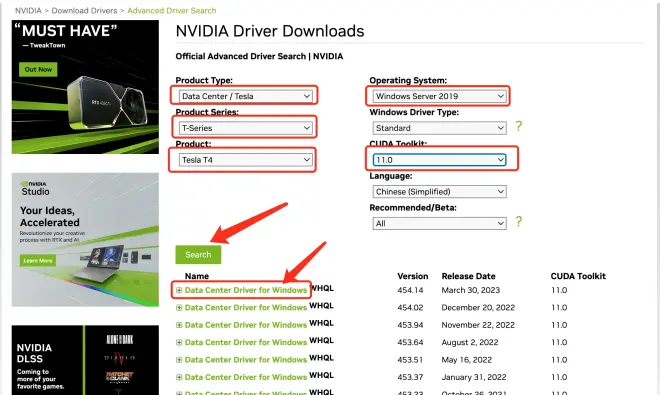
Task: Expand plus icon for version 453.37 driver
Action: coord(179,377)
